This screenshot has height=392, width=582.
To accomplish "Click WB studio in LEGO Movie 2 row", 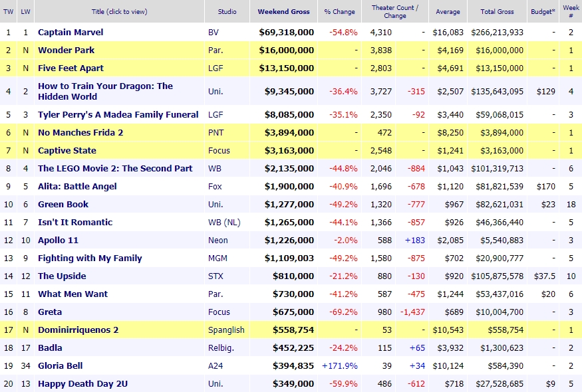I will 215,168.
